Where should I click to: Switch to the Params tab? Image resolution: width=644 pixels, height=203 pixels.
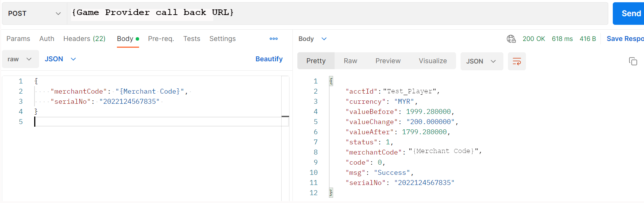tap(18, 39)
